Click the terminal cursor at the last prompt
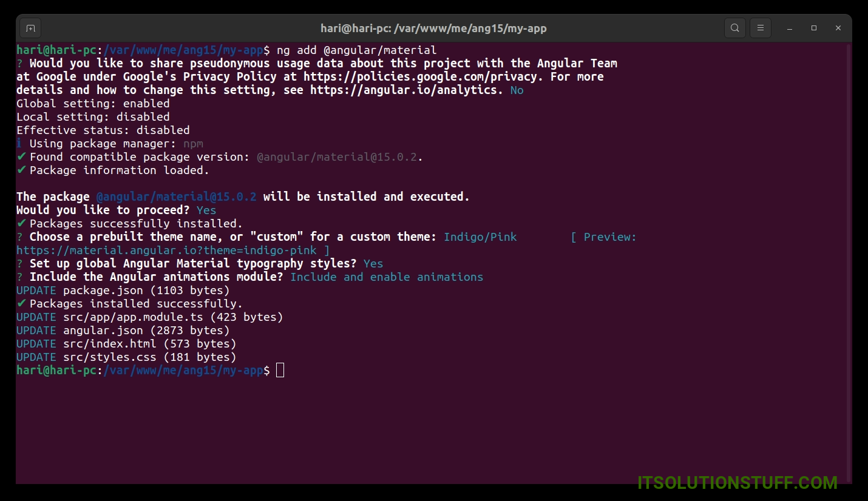 (280, 370)
